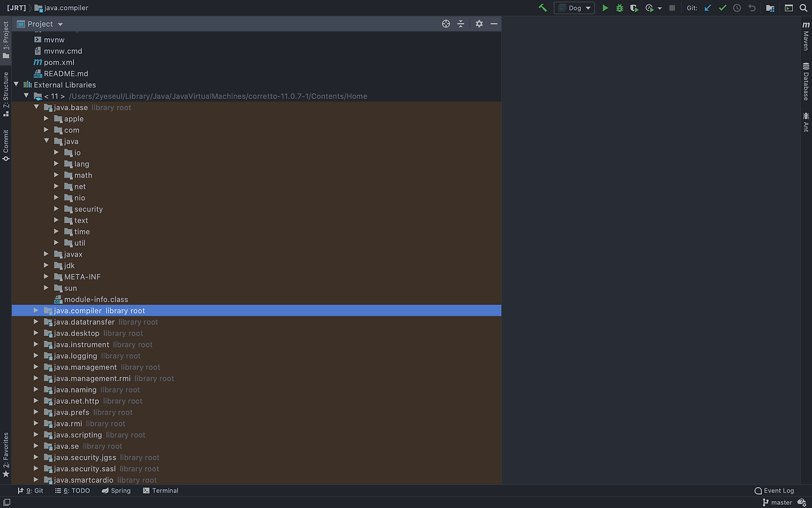Build the project with the hammer icon
This screenshot has height=508, width=812.
pyautogui.click(x=542, y=8)
